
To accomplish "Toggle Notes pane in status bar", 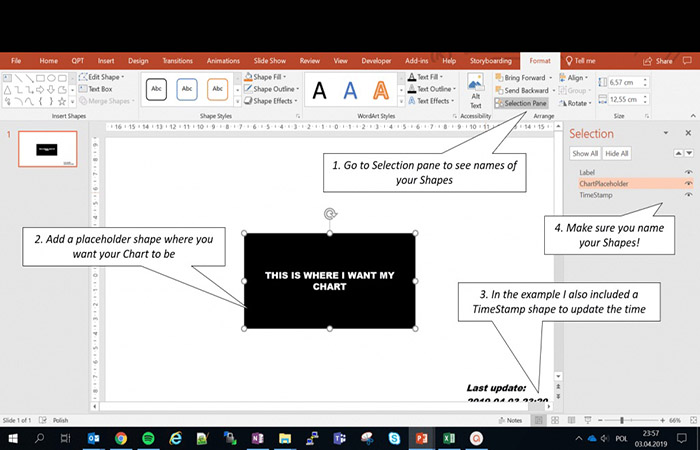I will [510, 420].
